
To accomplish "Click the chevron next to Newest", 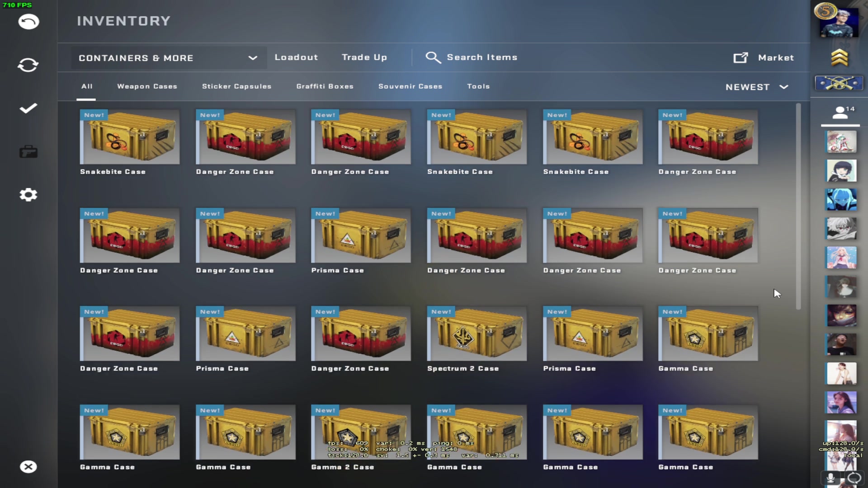I will 784,87.
